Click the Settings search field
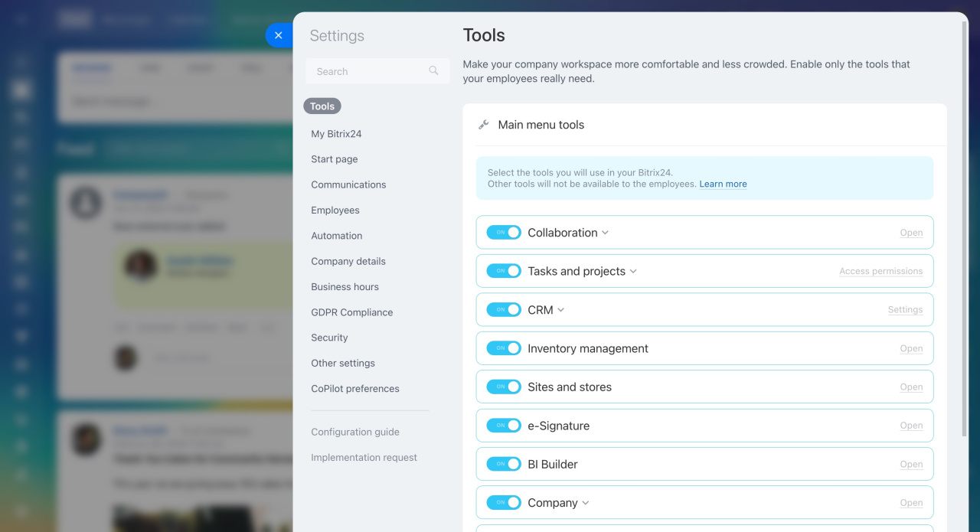 tap(367, 71)
